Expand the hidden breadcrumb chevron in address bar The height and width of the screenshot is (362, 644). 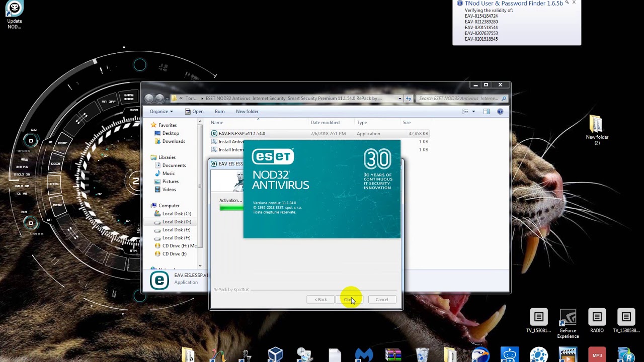tap(181, 99)
